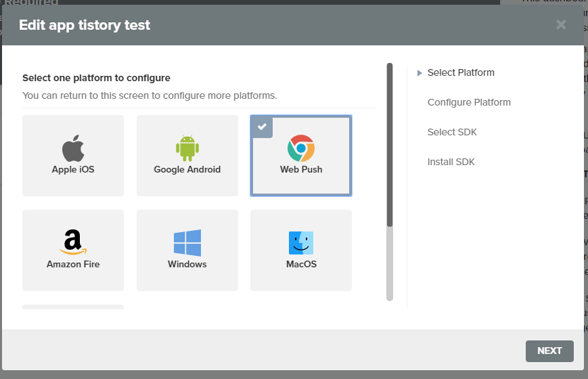Open the Configure Platform step

click(469, 103)
